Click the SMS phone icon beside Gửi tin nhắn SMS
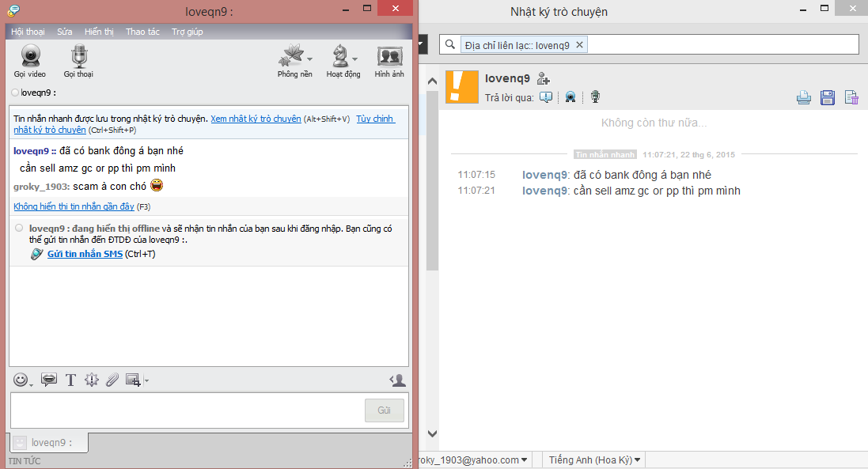868x469 pixels. coord(36,255)
